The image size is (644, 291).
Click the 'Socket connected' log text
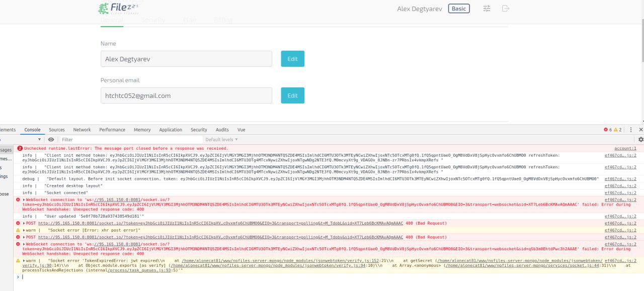coord(66,192)
